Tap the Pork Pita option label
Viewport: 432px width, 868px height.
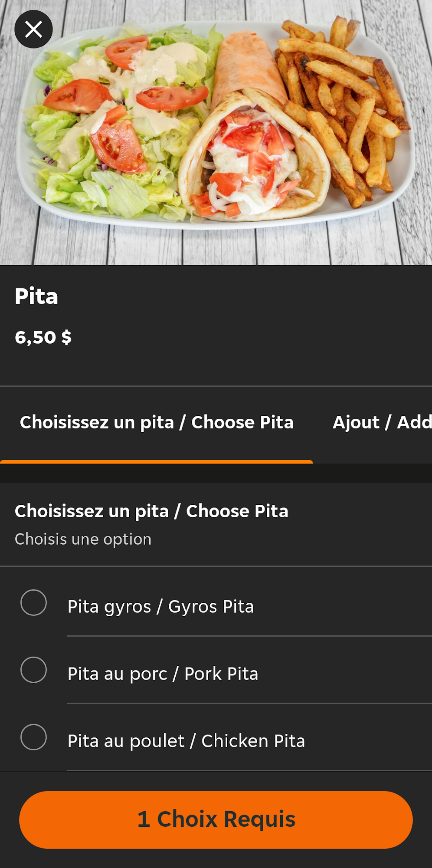point(163,674)
